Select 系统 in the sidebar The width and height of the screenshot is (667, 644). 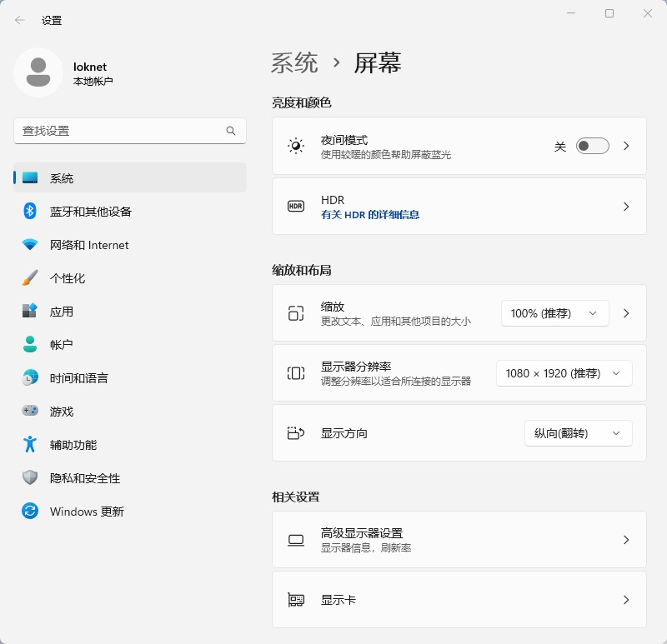coord(130,177)
